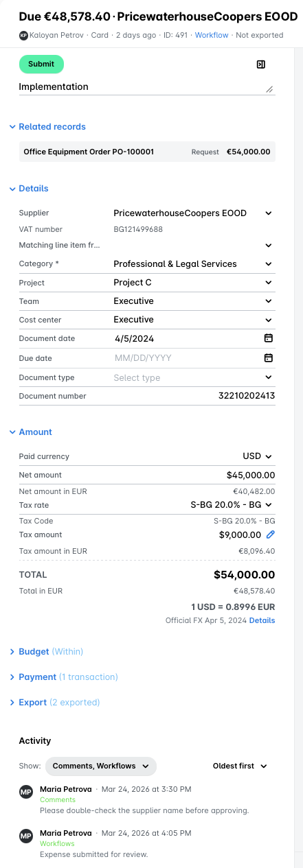The height and width of the screenshot is (868, 303).
Task: Toggle the side panel collapse icon
Action: 260,64
